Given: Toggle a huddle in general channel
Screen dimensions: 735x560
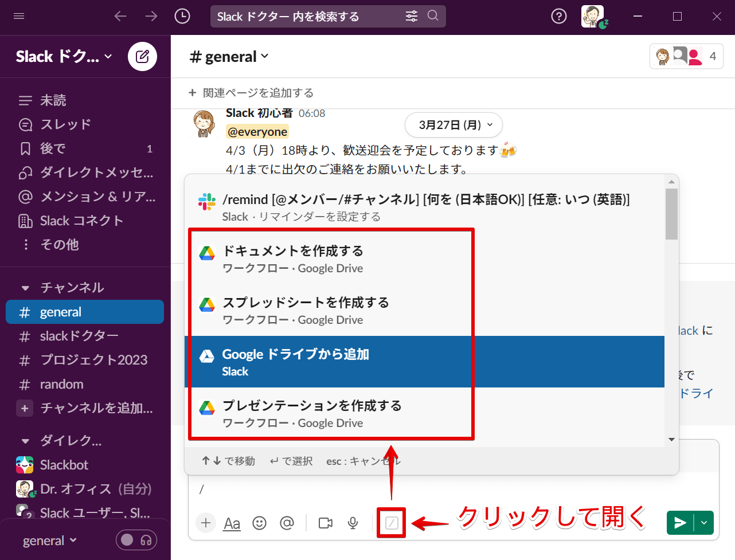Looking at the screenshot, I should click(x=136, y=540).
